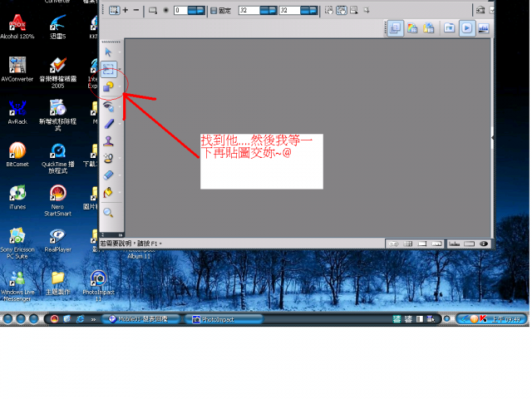532x399 pixels.
Task: Open BitComet desktop shortcut
Action: 17,155
